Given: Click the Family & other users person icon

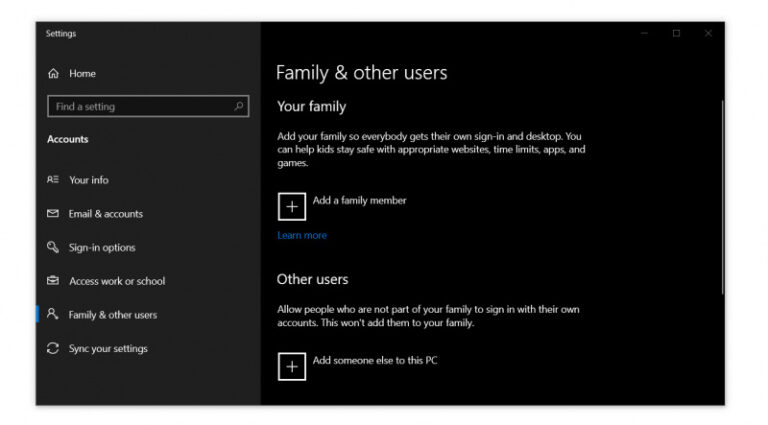Looking at the screenshot, I should pos(52,314).
